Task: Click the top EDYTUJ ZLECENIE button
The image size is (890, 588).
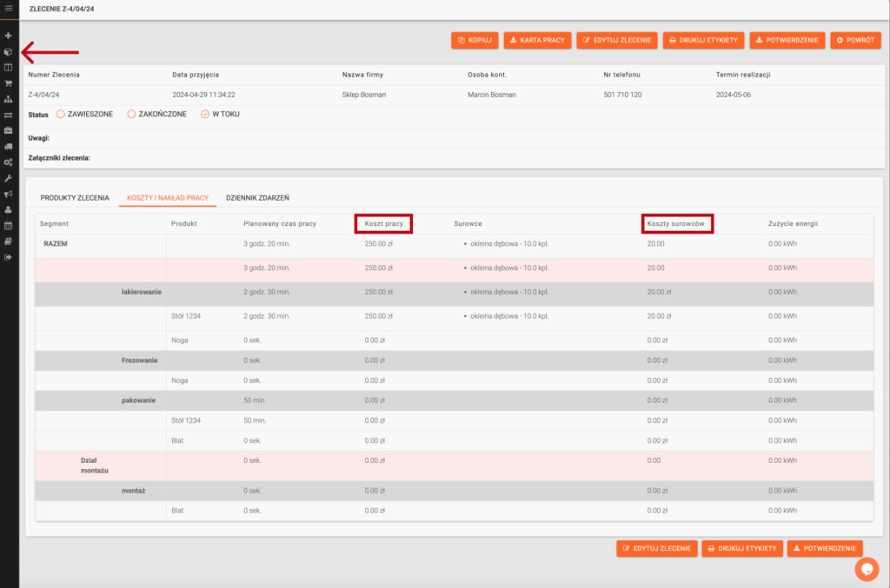Action: click(x=617, y=40)
